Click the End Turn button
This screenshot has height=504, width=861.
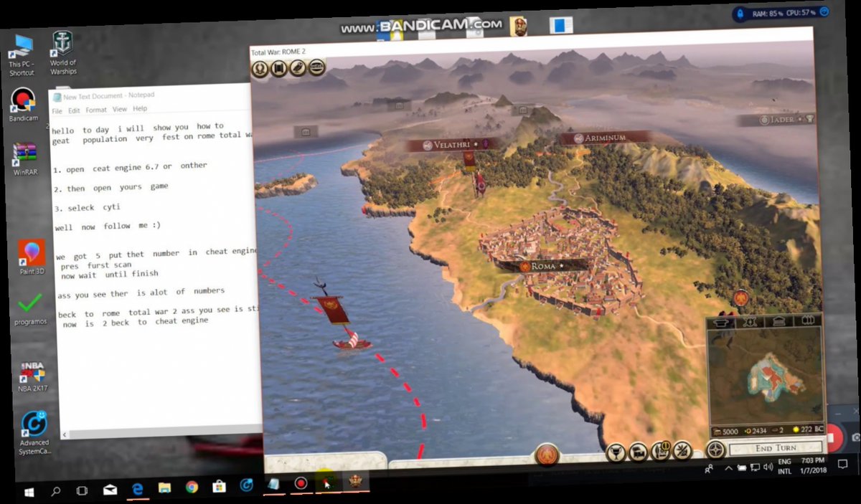click(x=776, y=447)
